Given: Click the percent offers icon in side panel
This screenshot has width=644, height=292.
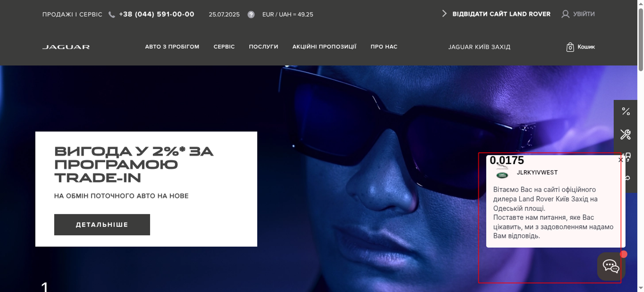Looking at the screenshot, I should 626,112.
